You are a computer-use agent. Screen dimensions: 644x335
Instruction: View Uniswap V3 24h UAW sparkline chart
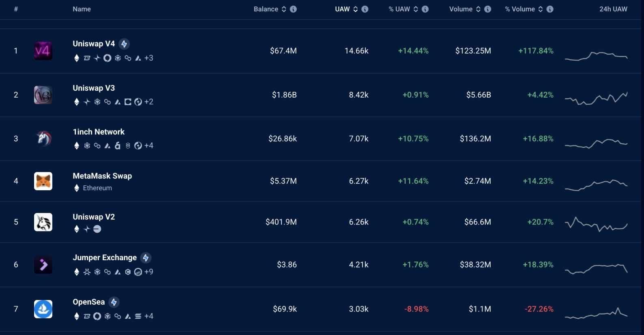click(x=596, y=98)
